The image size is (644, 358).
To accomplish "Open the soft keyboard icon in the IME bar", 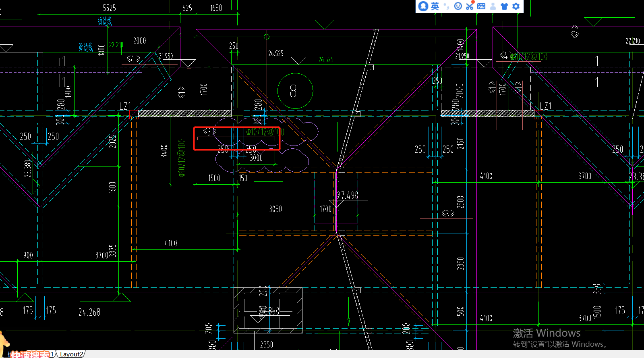I will click(481, 6).
